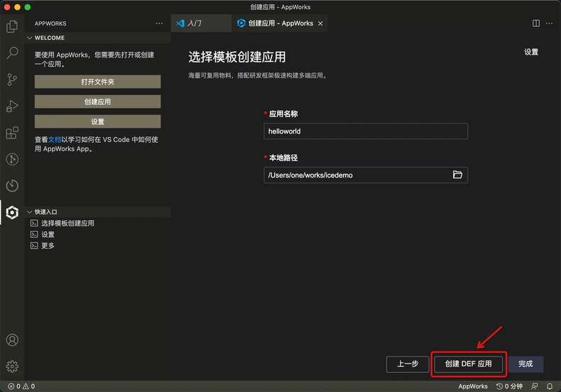The width and height of the screenshot is (561, 392).
Task: Open the Manage gear icon
Action: click(12, 366)
